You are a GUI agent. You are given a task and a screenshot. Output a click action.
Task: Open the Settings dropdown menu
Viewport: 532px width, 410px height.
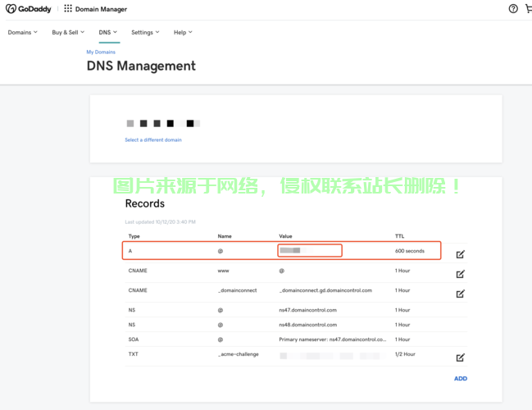click(145, 32)
